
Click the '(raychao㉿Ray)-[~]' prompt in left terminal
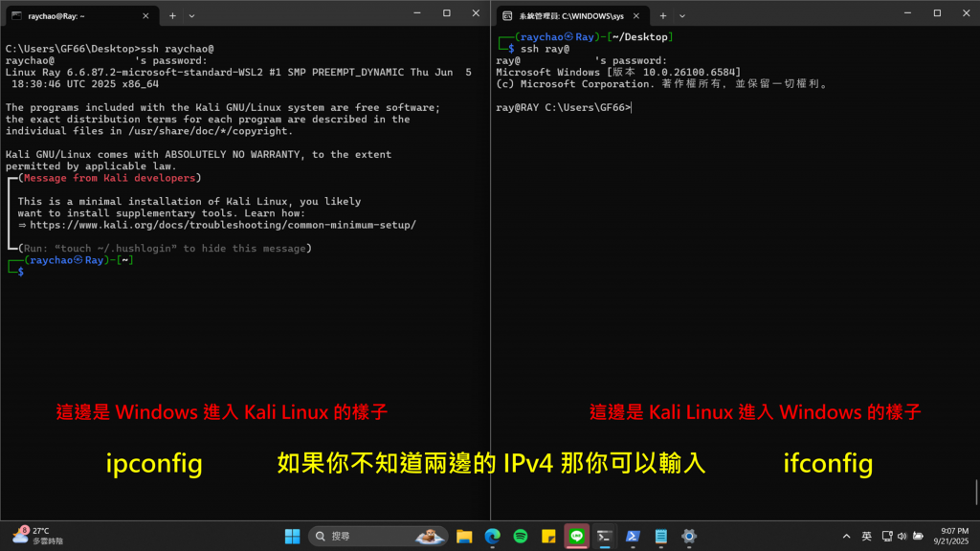[78, 260]
